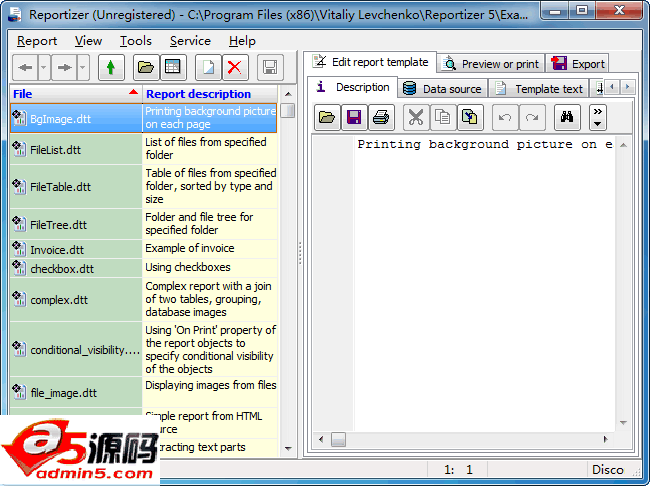Expand the editor toolbar overflow chevron

597,117
